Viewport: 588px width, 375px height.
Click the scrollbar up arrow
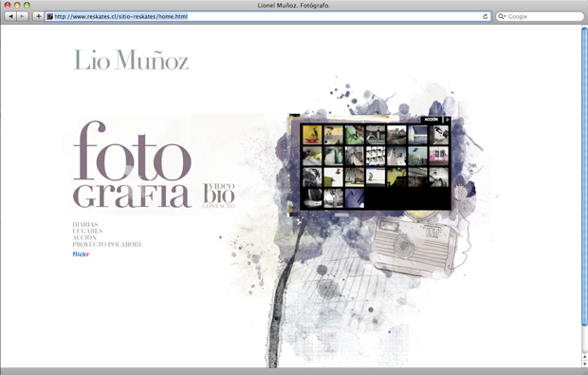click(x=584, y=357)
